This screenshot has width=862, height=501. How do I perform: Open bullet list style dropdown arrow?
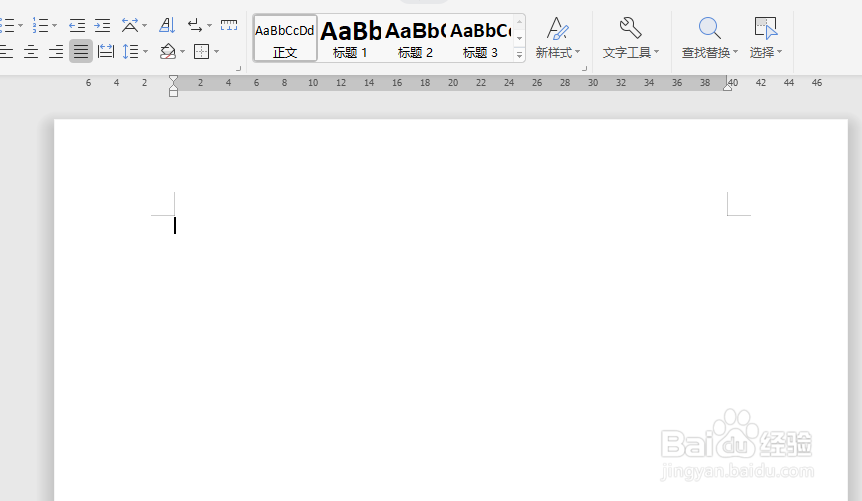20,25
